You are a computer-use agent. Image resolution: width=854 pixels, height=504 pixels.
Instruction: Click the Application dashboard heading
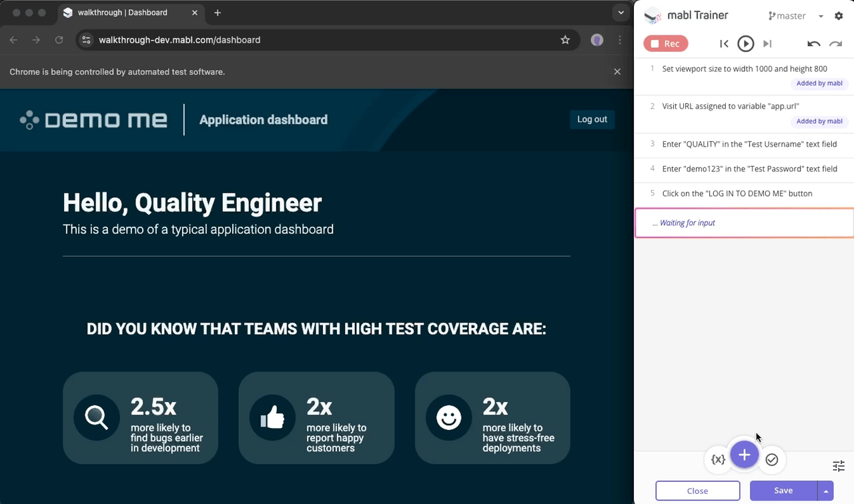point(264,120)
